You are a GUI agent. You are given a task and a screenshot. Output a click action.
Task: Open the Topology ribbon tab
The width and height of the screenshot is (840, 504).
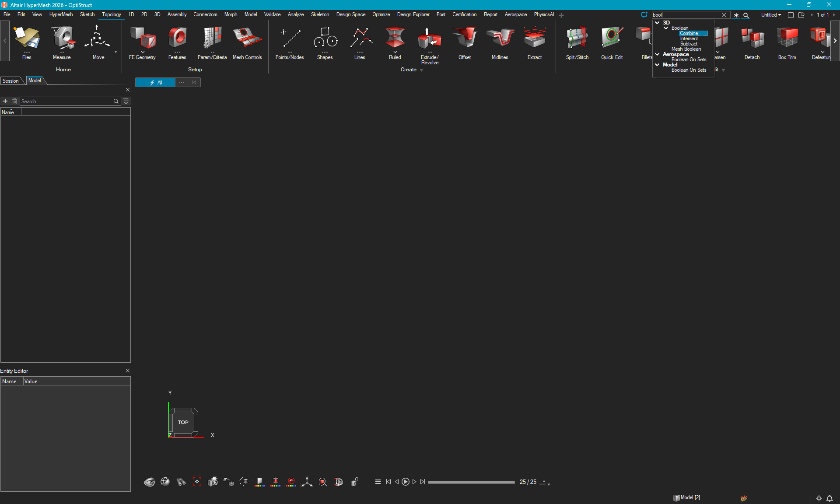coord(112,14)
